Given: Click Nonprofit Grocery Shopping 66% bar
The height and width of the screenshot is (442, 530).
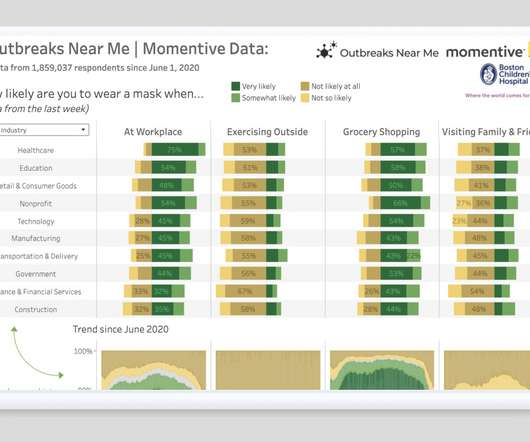Looking at the screenshot, I should pyautogui.click(x=400, y=203).
